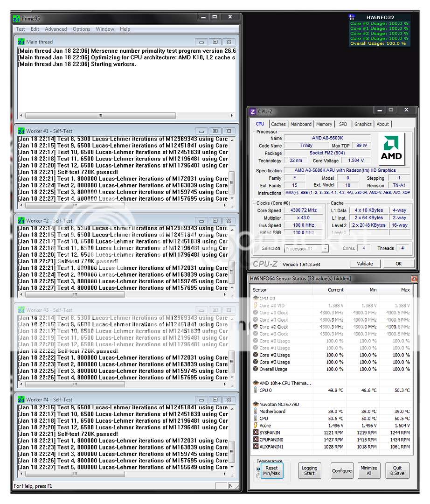430x504 pixels.
Task: Open Prime95's Options menu
Action: (x=81, y=29)
